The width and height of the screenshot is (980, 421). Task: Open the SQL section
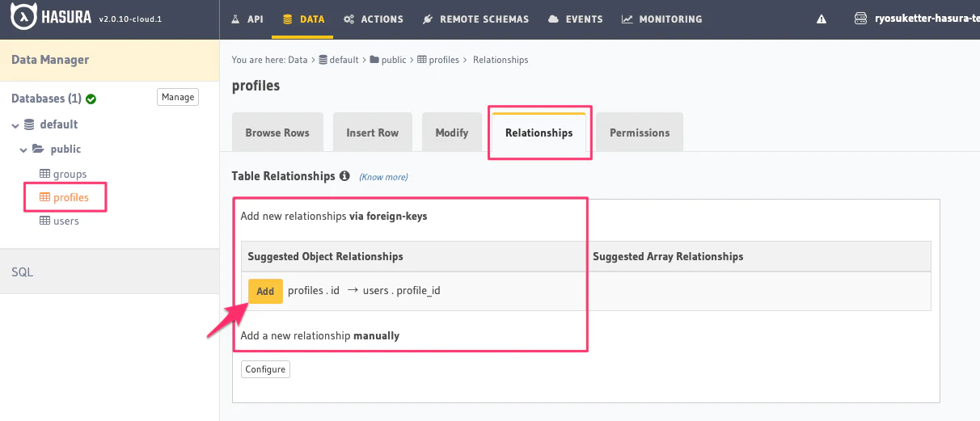point(110,272)
